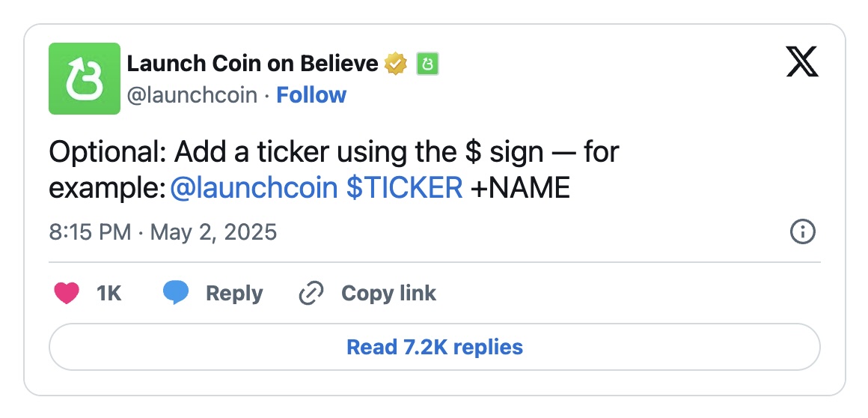Click the Launch Coin green profile avatar
Viewport: 868px width, 418px height.
(x=85, y=79)
